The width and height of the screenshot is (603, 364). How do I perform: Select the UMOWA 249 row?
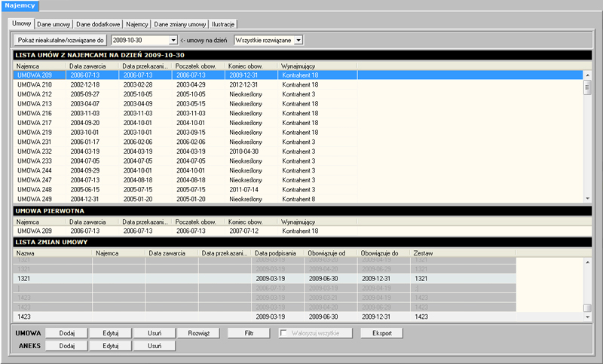(185, 199)
